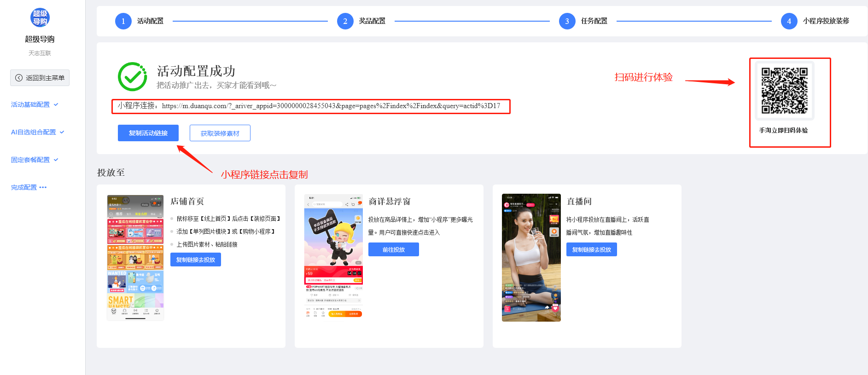The image size is (868, 375).
Task: Click the 店铺首页 card title
Action: pyautogui.click(x=187, y=201)
